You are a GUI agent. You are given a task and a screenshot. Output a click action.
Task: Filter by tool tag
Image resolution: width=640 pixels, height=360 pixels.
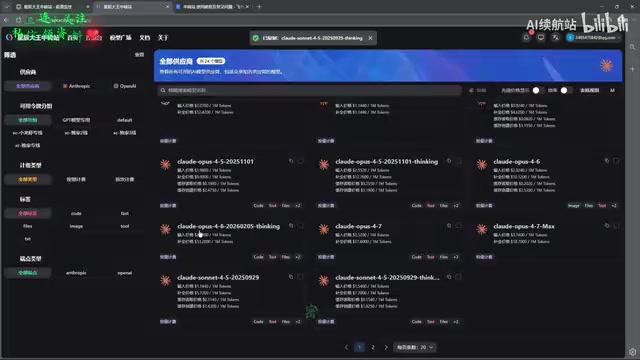124,226
